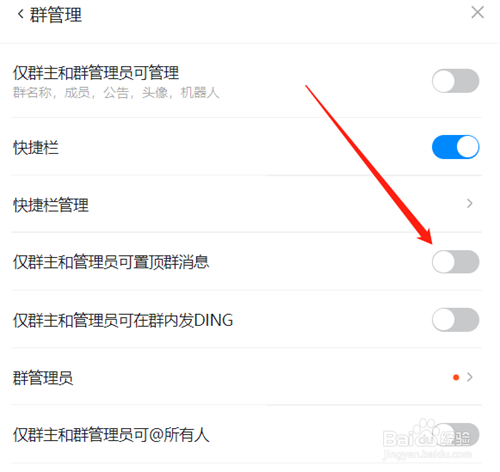Screen dimensions: 500x472
Task: Select the 快捷栏管理 menu entry text
Action: tap(51, 205)
